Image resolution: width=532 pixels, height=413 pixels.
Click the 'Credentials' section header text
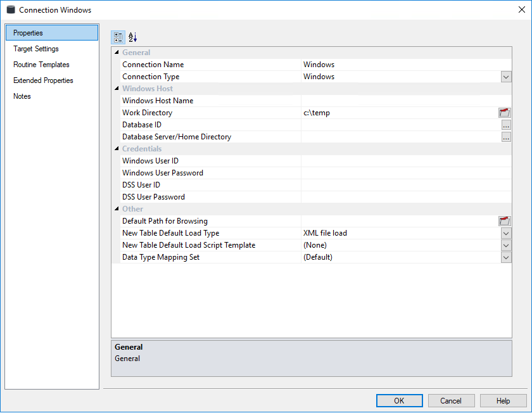pos(142,149)
